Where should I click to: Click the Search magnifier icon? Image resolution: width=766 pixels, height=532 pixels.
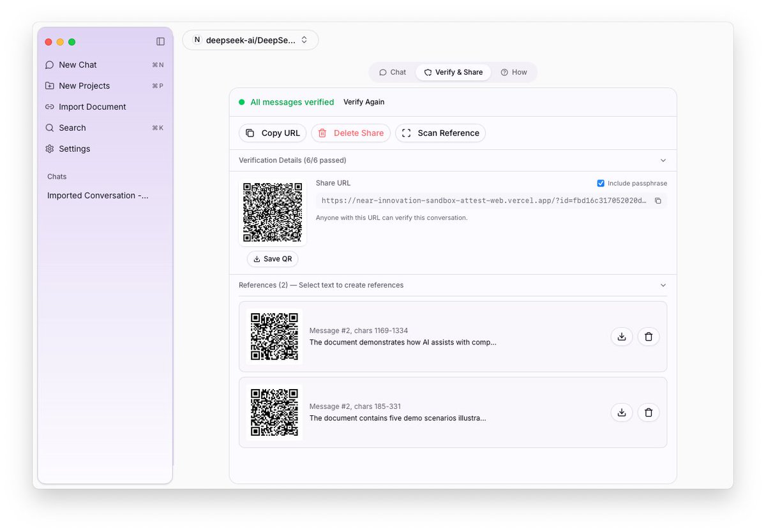click(50, 128)
